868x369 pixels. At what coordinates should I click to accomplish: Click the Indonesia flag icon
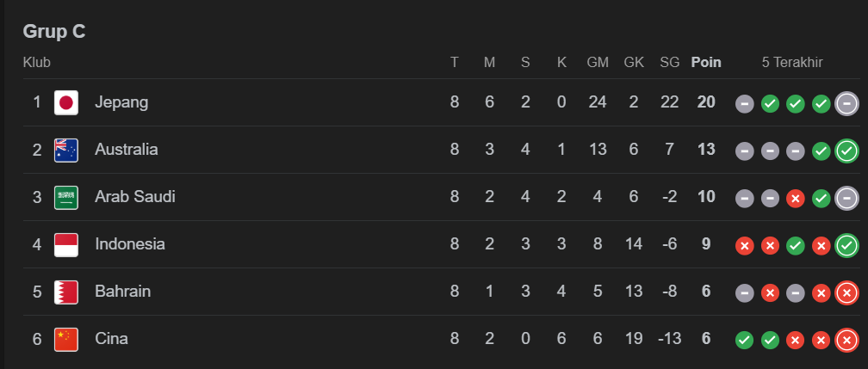[66, 244]
